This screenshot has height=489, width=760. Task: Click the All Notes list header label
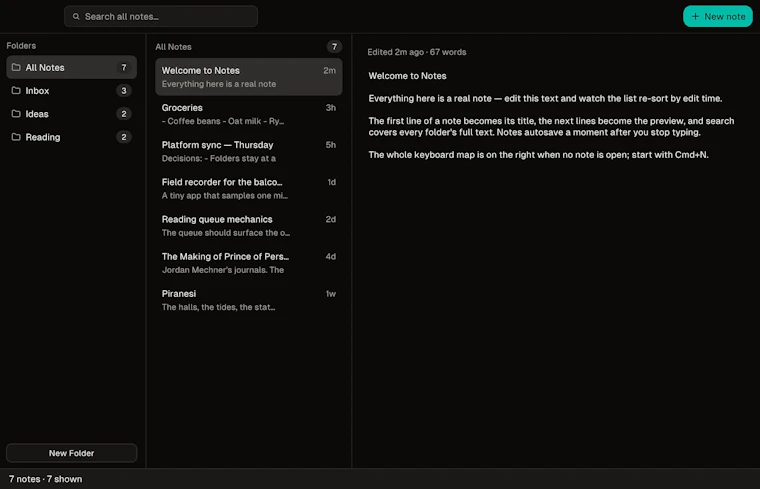click(x=174, y=47)
